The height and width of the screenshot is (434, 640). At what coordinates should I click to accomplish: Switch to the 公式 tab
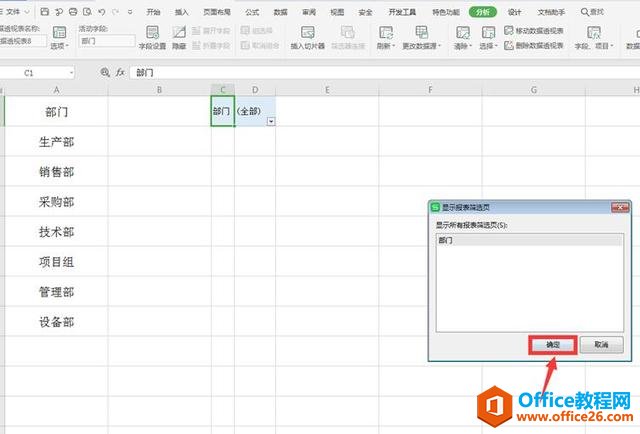click(252, 12)
